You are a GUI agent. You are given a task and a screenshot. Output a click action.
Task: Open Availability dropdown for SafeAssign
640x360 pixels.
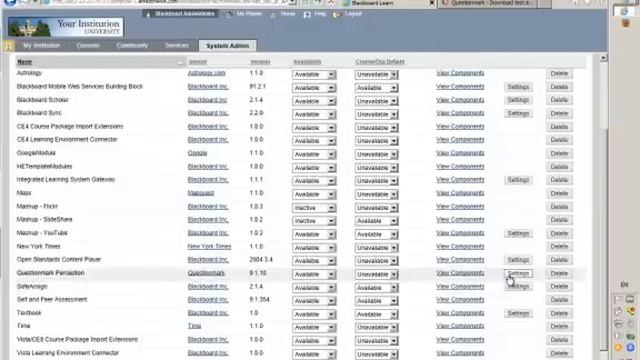click(x=314, y=288)
